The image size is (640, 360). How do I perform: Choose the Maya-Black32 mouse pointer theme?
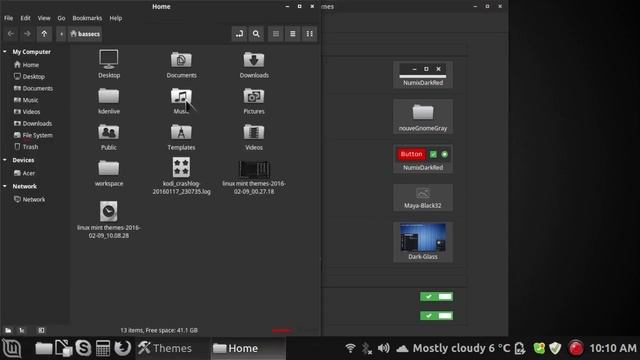click(x=423, y=198)
